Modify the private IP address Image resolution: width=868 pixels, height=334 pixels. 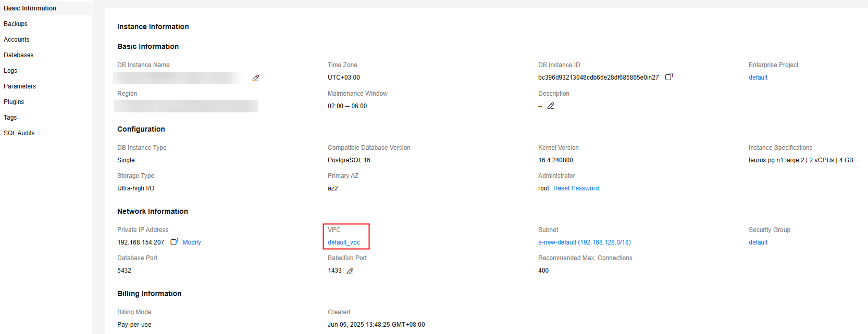(192, 242)
